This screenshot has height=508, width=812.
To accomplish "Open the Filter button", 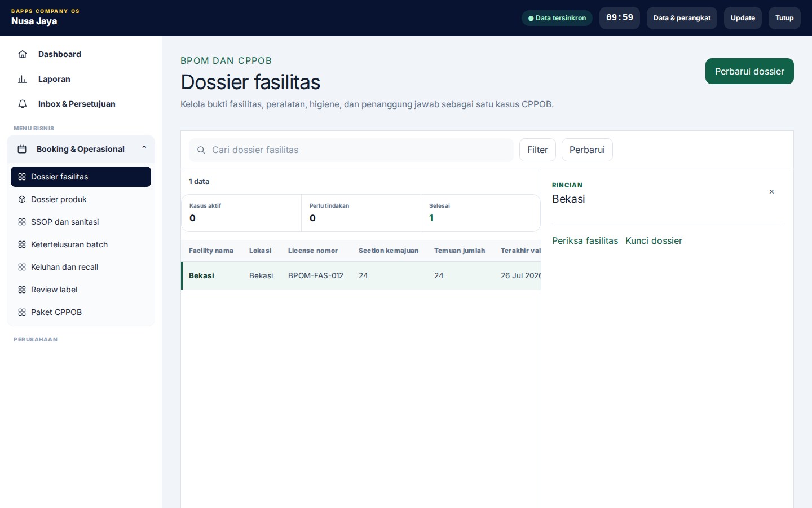I will click(537, 150).
